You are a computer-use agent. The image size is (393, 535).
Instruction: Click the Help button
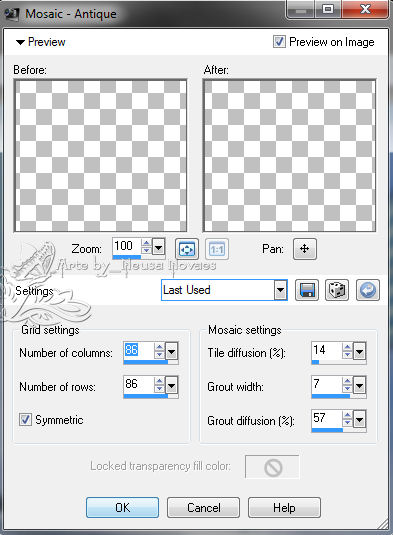click(285, 508)
